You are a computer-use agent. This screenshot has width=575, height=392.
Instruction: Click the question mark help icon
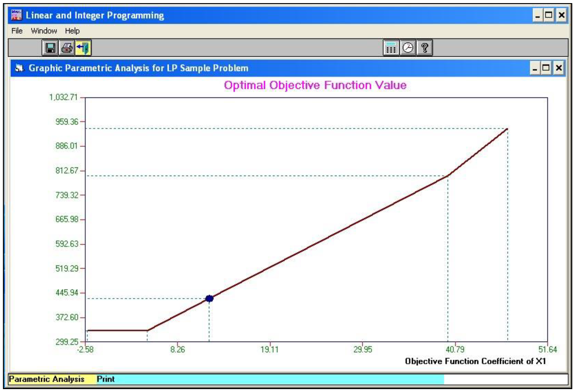(x=424, y=48)
